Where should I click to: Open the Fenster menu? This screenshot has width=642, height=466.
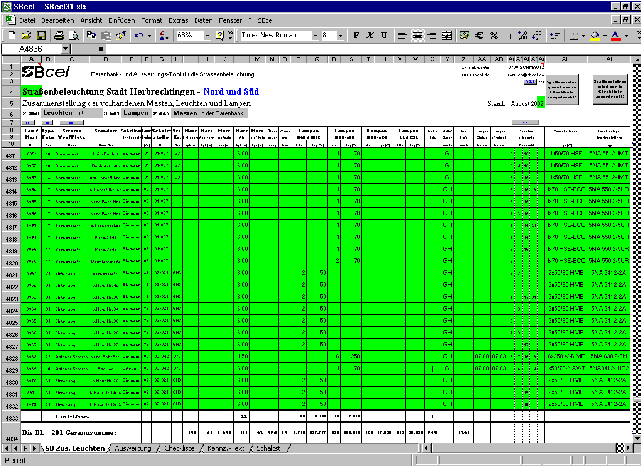[x=230, y=20]
